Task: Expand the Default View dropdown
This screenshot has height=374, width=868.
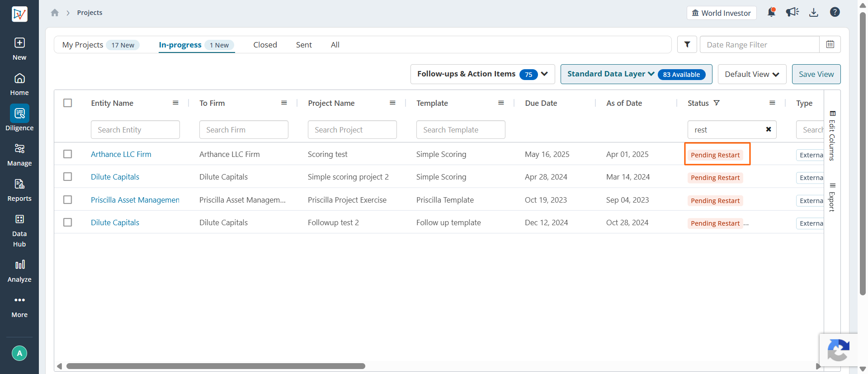Action: pos(752,74)
